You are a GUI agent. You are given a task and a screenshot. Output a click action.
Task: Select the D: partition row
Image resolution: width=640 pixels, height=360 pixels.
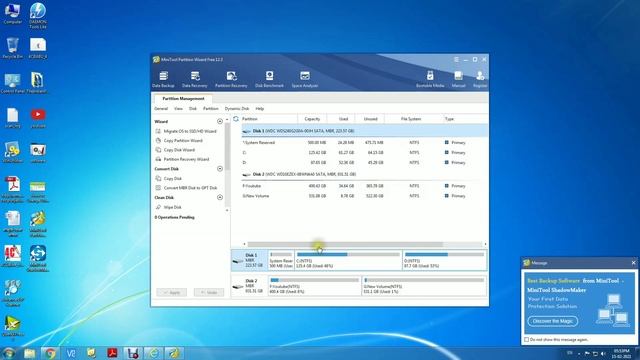(364, 162)
